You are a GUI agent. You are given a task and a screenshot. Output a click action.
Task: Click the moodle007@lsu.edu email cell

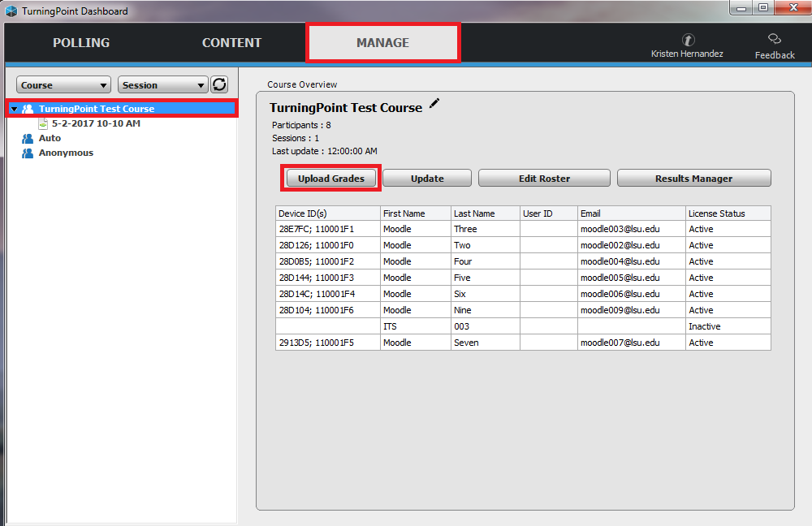(631, 343)
